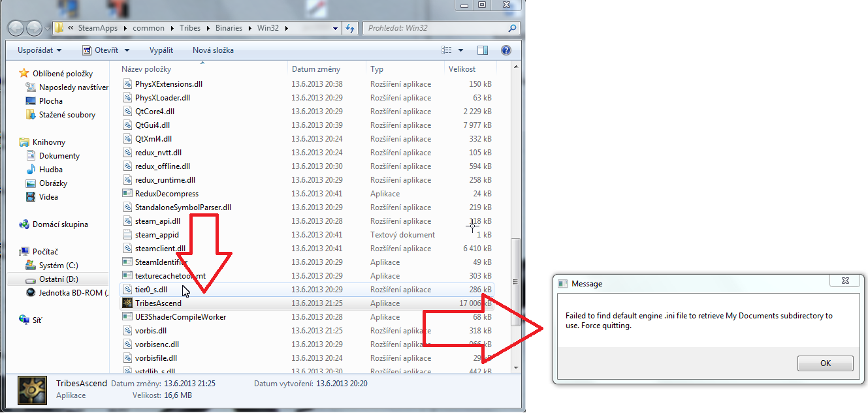This screenshot has height=413, width=868.
Task: Open the Stažené soubory folder
Action: 60,114
